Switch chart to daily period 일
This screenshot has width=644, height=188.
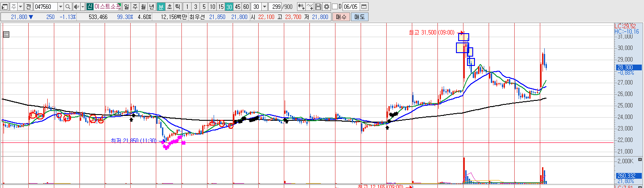(127, 7)
